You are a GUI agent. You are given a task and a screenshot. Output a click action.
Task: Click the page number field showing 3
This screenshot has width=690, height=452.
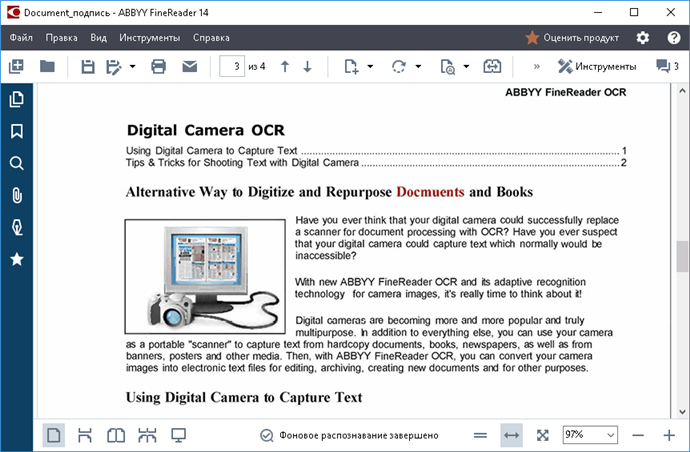coord(232,66)
